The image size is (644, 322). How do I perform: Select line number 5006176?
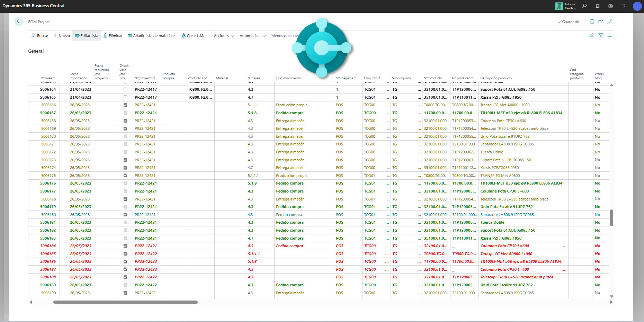click(48, 183)
